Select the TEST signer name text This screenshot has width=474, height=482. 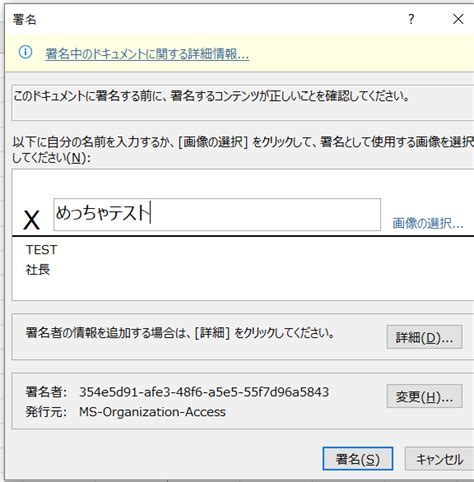pos(42,250)
